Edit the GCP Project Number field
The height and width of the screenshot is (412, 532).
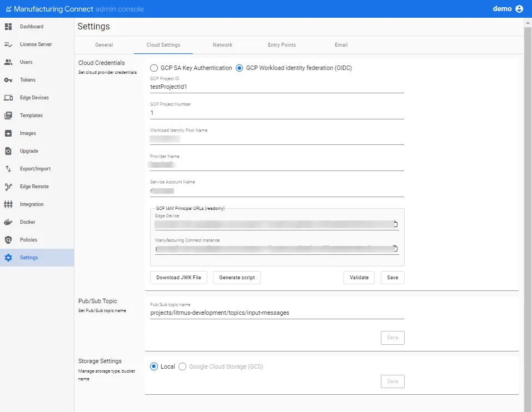277,113
